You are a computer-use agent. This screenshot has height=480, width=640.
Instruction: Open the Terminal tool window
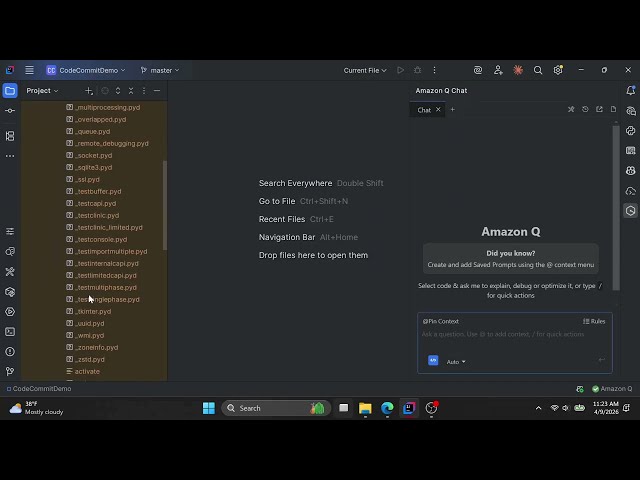pos(10,331)
